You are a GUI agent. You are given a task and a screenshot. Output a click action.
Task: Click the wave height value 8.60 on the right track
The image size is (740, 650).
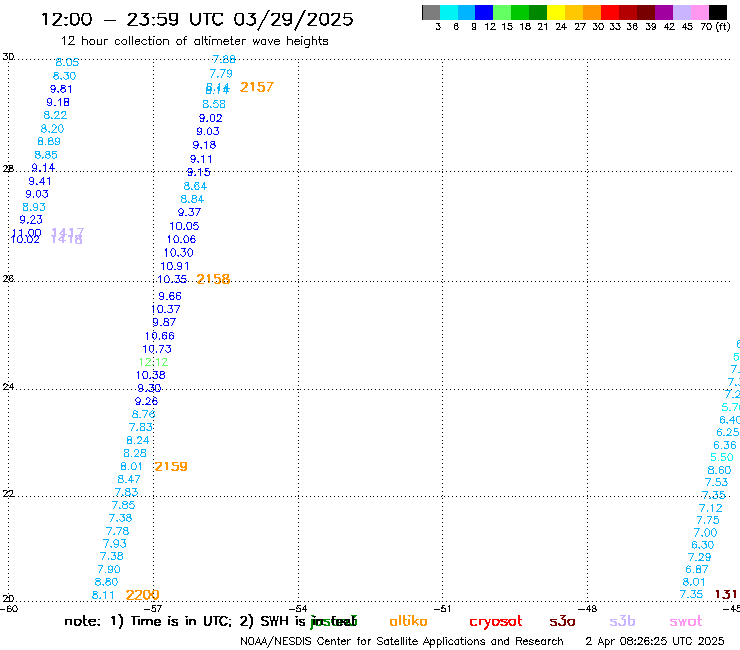(x=719, y=470)
